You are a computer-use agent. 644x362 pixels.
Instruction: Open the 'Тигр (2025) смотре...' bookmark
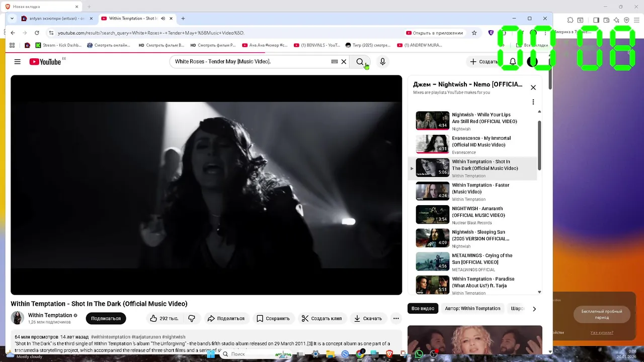(x=368, y=45)
